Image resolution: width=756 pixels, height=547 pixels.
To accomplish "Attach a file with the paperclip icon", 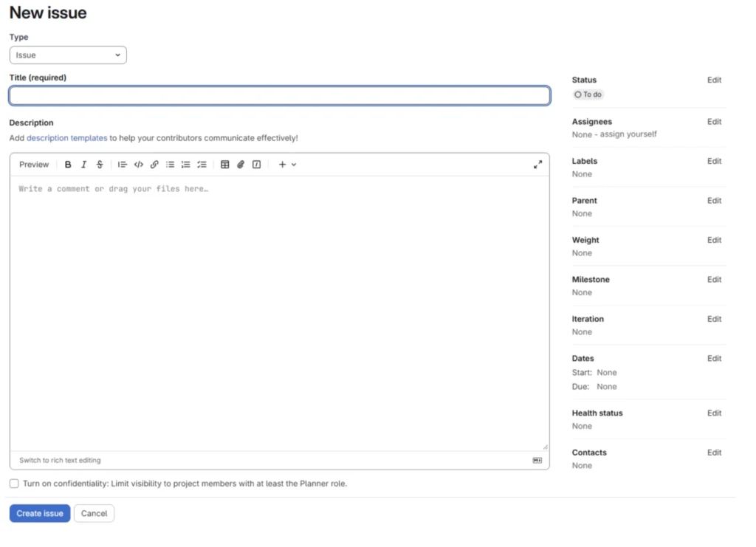I will pos(241,165).
